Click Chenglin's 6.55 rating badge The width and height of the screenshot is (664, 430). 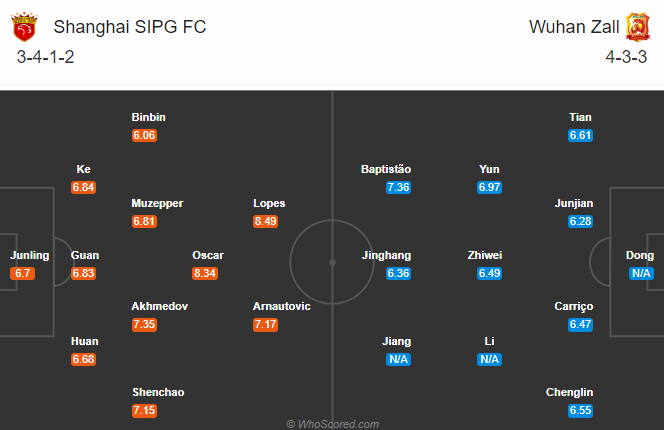580,411
